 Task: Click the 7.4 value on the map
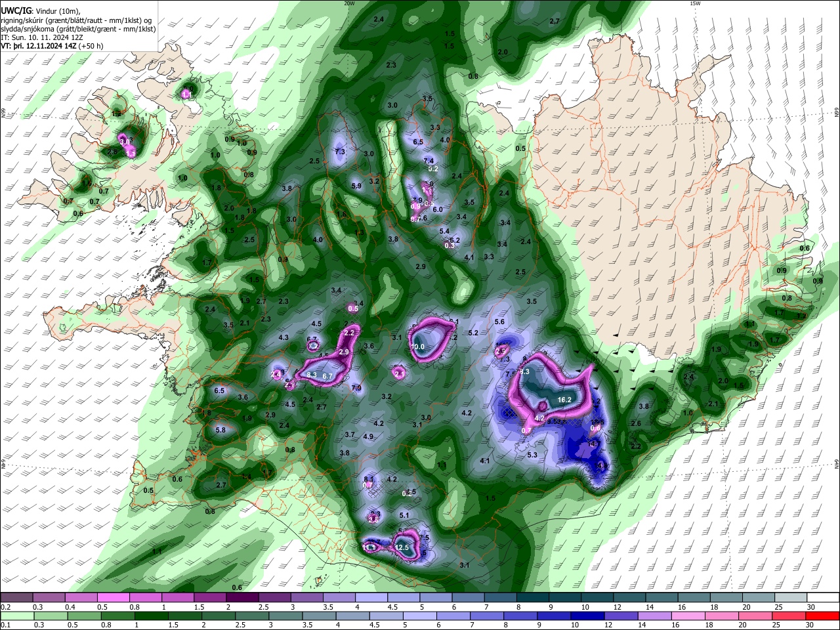pos(429,161)
